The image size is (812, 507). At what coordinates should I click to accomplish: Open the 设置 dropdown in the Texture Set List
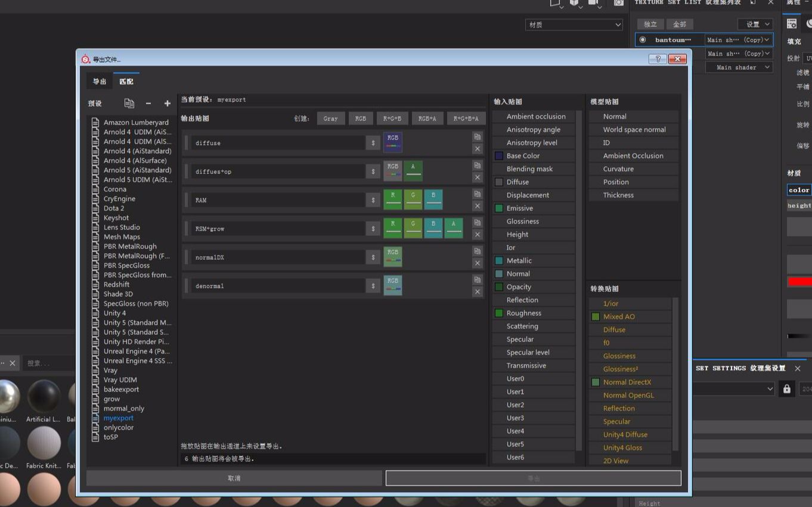click(755, 24)
